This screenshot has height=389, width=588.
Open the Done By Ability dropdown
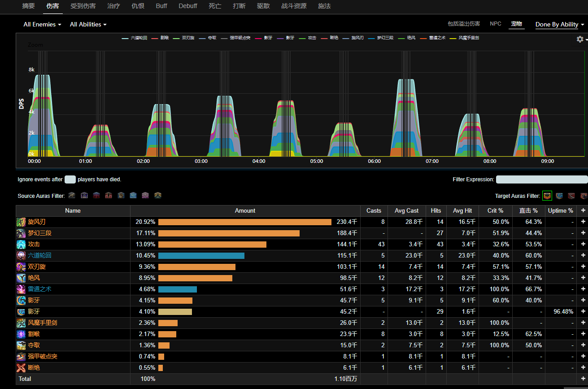(559, 25)
